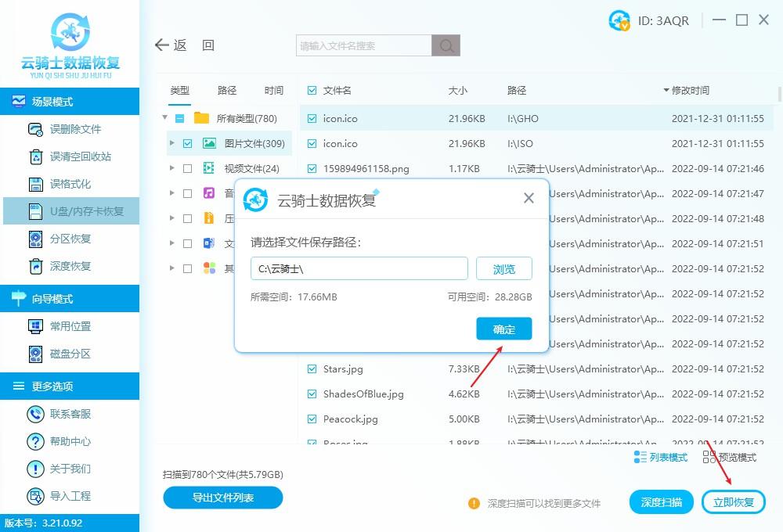This screenshot has height=532, width=783.
Task: Check the 视频文件(24) checkbox
Action: coord(187,169)
